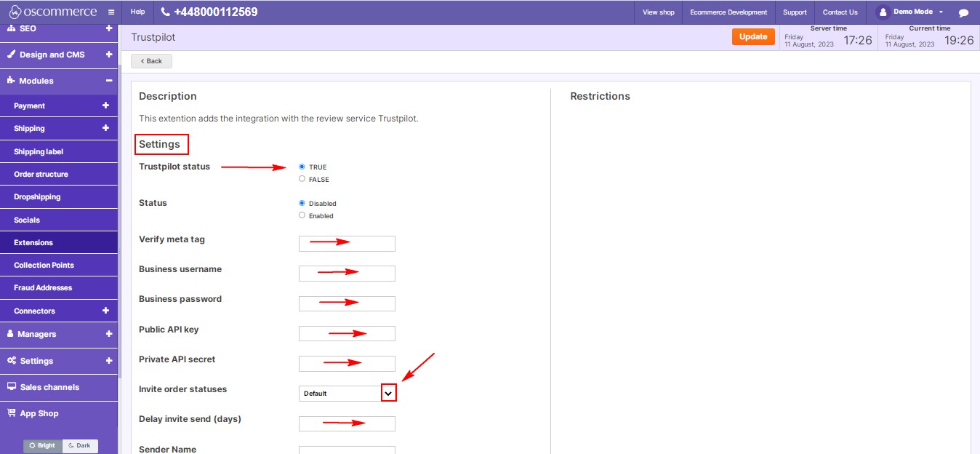Click the Managers person icon in sidebar
The image size is (980, 454).
pyautogui.click(x=9, y=334)
